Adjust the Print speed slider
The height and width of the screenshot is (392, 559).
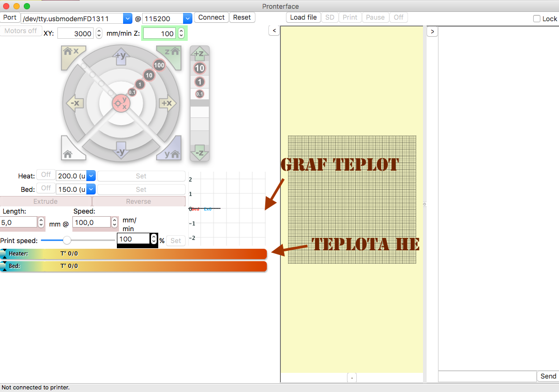tap(67, 240)
